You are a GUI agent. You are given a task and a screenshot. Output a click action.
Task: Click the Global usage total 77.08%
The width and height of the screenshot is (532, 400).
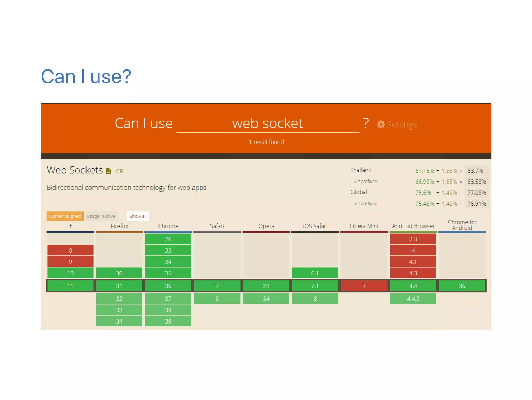click(x=476, y=193)
